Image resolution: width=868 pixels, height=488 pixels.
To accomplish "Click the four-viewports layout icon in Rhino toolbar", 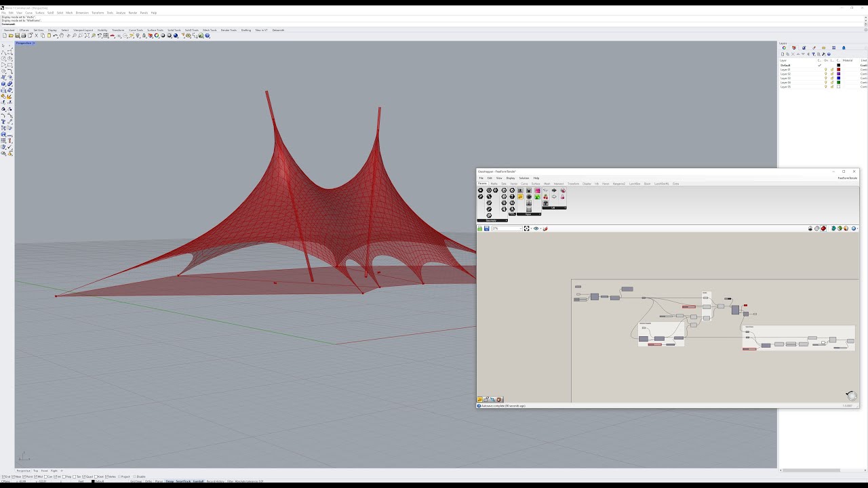I will pos(106,35).
